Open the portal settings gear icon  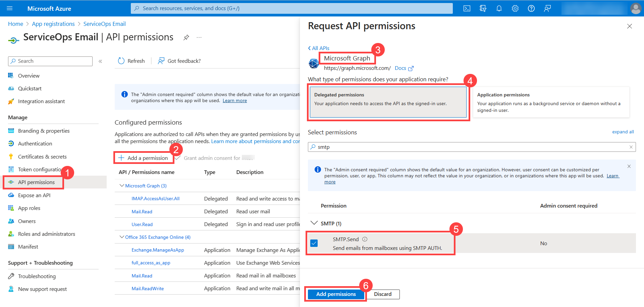(515, 8)
